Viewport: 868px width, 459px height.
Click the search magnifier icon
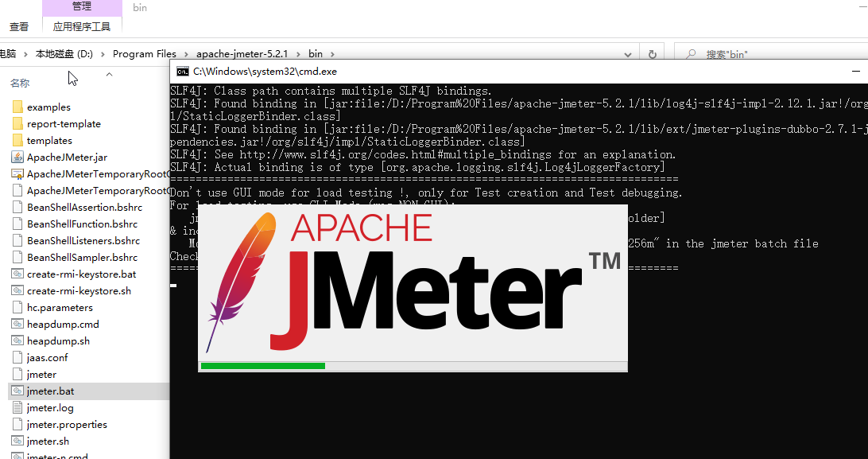pyautogui.click(x=690, y=54)
